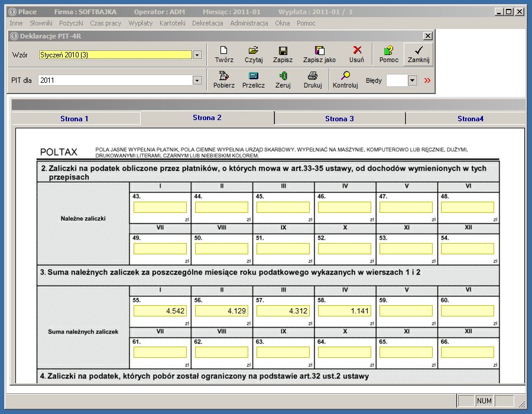Click field 57 containing 4.312
Image resolution: width=532 pixels, height=414 pixels.
coord(283,311)
